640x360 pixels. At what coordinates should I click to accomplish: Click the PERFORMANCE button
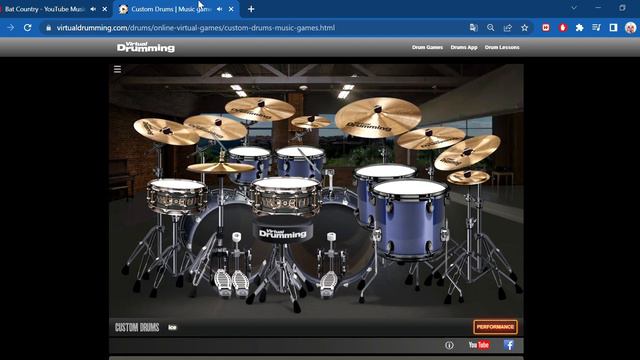pyautogui.click(x=496, y=327)
